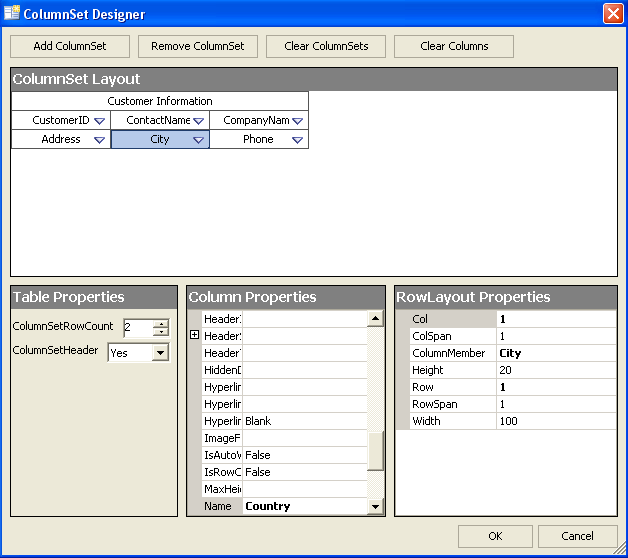Close the ColumnSet Designer window
This screenshot has width=628, height=558.
click(613, 14)
